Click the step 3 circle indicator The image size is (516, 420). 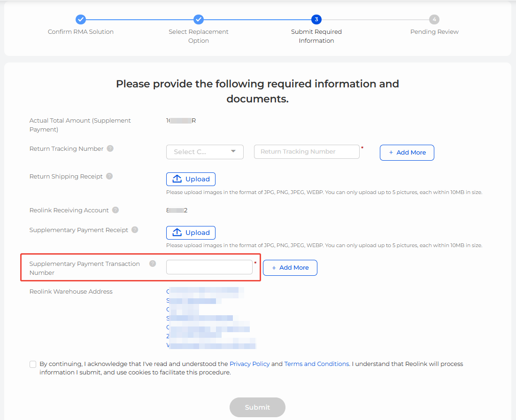(x=316, y=19)
